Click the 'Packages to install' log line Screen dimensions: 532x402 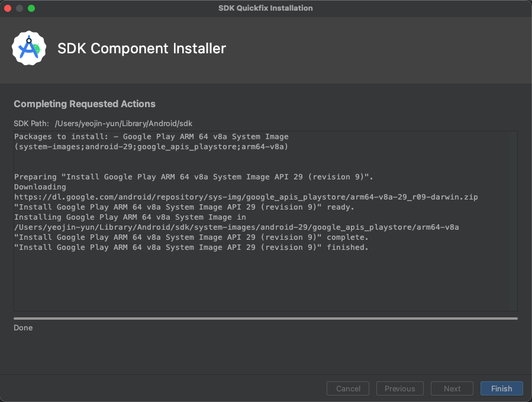pyautogui.click(x=151, y=137)
